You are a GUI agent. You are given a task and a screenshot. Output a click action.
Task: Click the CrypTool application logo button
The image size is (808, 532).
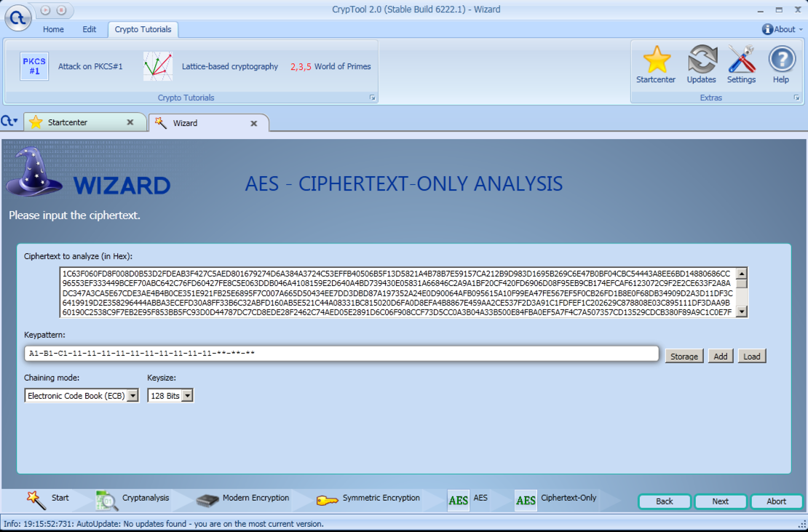pos(18,17)
